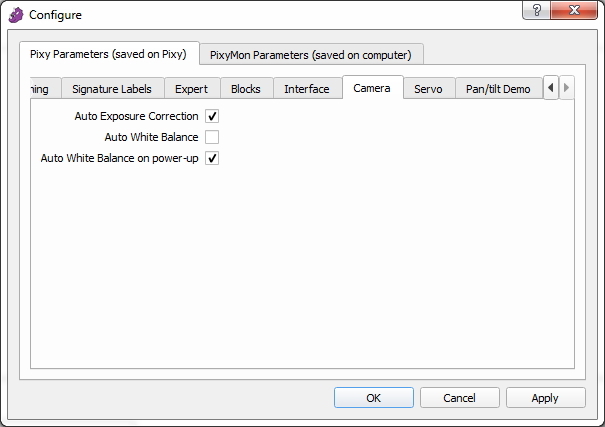Screen dimensions: 605x427
Task: Open the Blocks tab
Action: click(245, 89)
